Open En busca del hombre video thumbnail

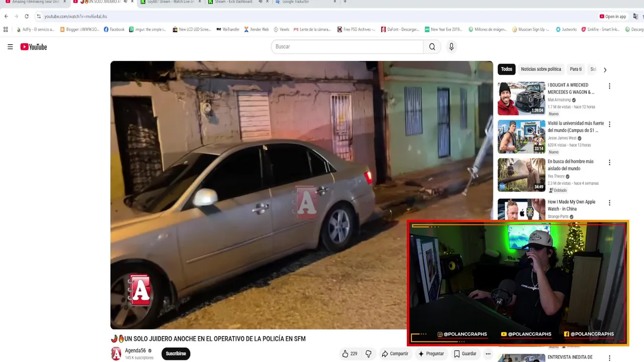coord(521,175)
